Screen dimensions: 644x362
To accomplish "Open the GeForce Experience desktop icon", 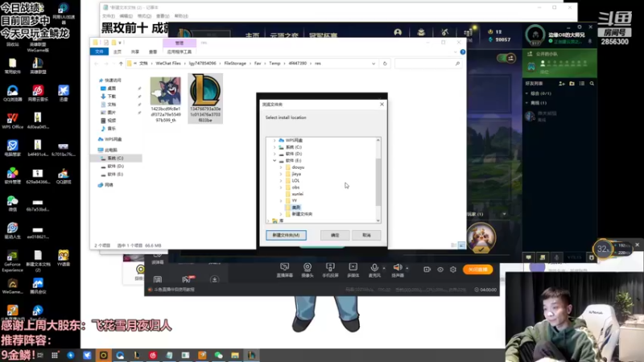I will [x=12, y=261].
